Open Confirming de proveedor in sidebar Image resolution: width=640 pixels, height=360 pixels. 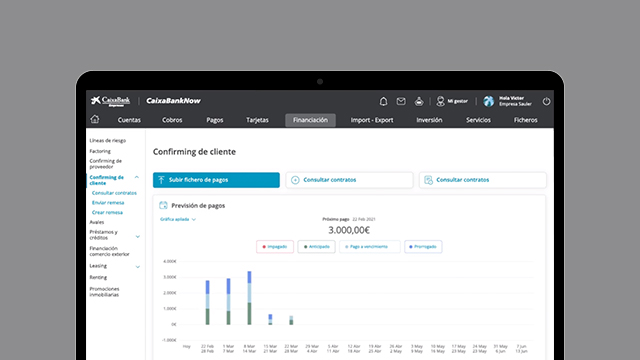[x=106, y=164]
